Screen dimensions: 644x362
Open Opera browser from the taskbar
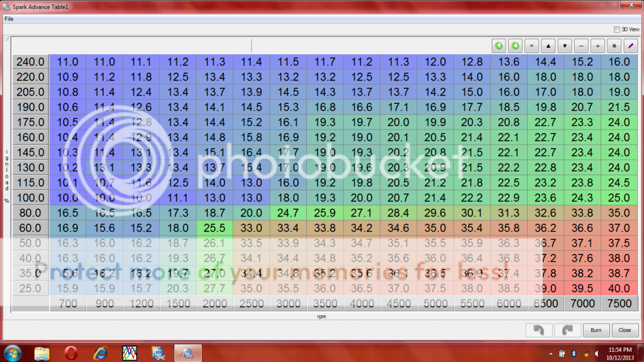coord(71,352)
